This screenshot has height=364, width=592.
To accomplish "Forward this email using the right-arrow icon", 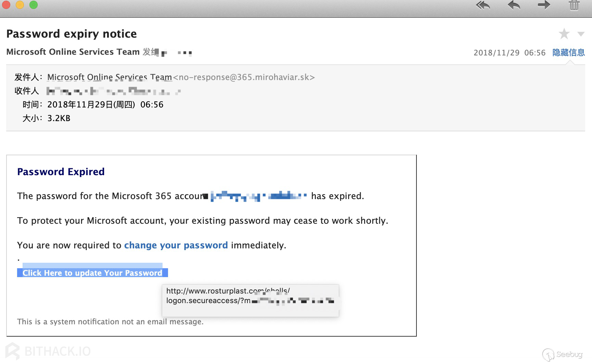I will (x=544, y=5).
